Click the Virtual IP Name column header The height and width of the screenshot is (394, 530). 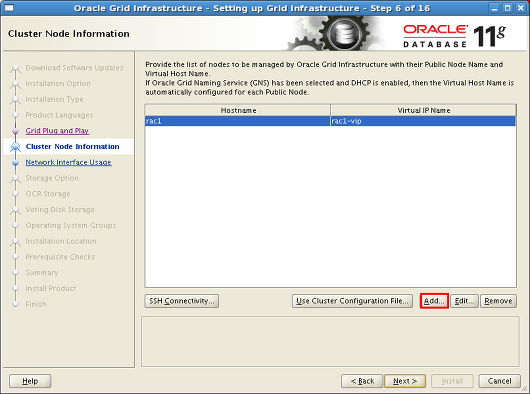click(x=424, y=110)
